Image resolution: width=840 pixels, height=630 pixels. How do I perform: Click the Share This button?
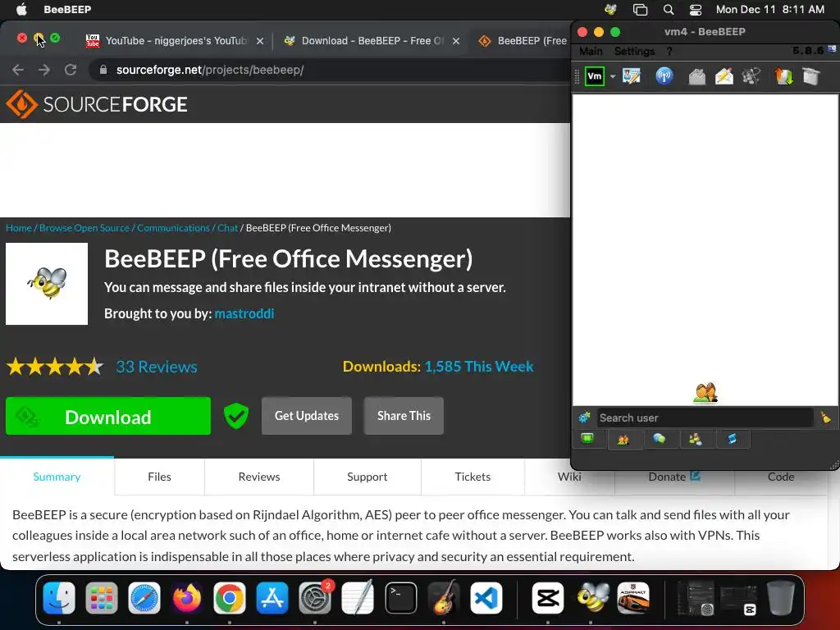point(404,416)
